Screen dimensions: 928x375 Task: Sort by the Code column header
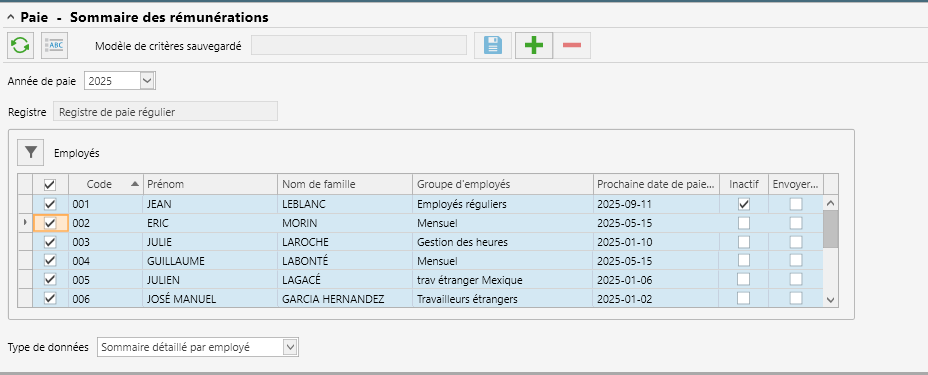click(x=106, y=184)
